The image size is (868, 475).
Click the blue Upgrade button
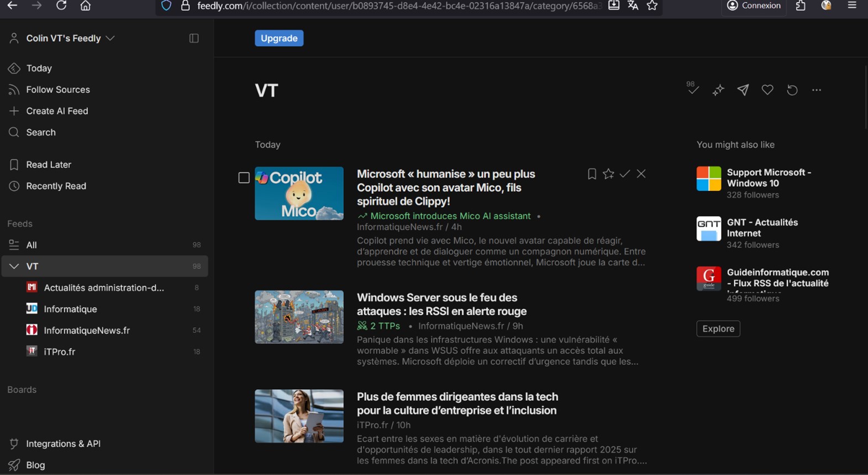279,38
